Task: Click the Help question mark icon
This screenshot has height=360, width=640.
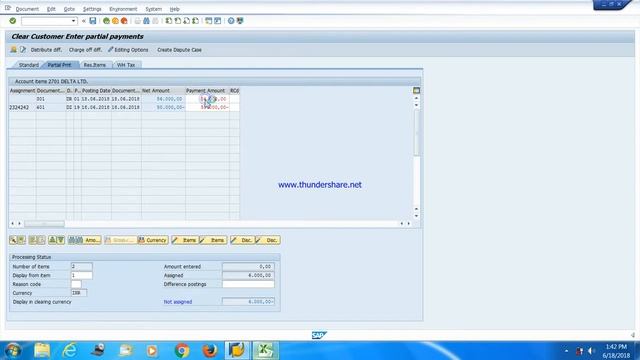Action: [x=231, y=21]
